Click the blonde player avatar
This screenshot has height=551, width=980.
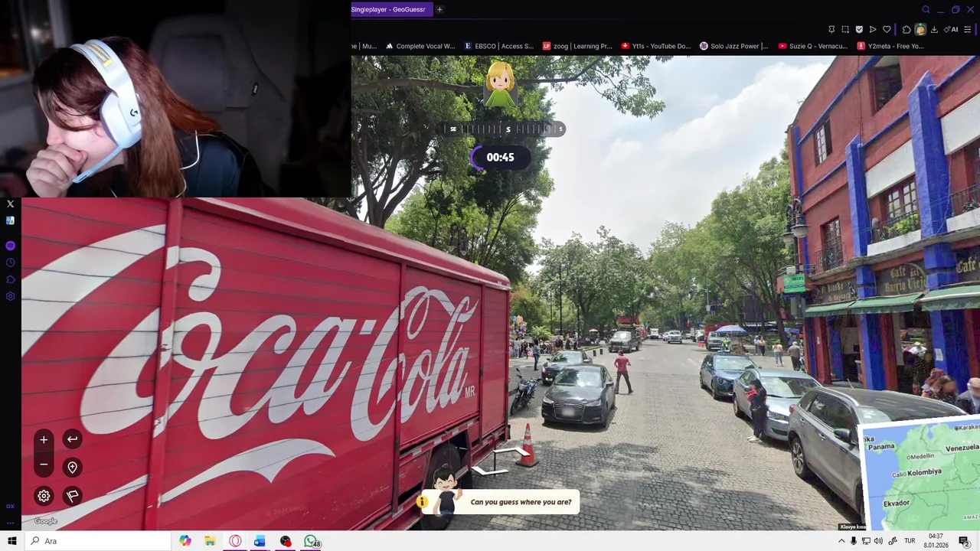click(x=500, y=84)
